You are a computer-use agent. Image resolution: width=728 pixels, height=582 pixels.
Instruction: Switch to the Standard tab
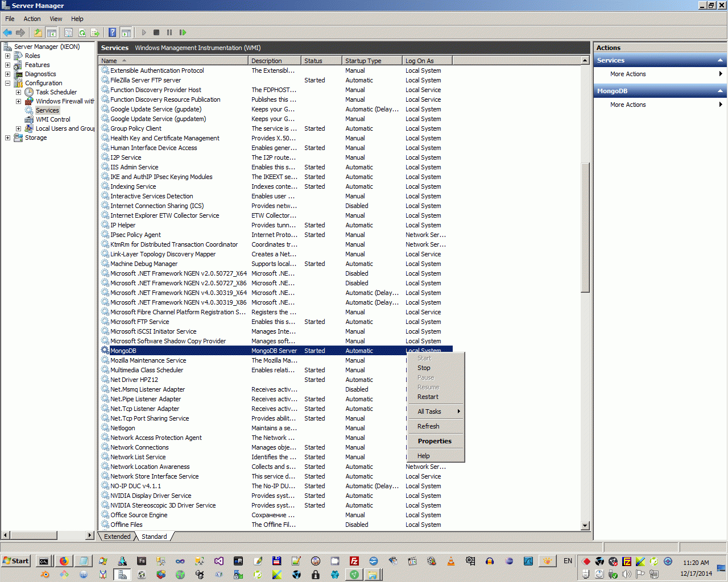(154, 537)
